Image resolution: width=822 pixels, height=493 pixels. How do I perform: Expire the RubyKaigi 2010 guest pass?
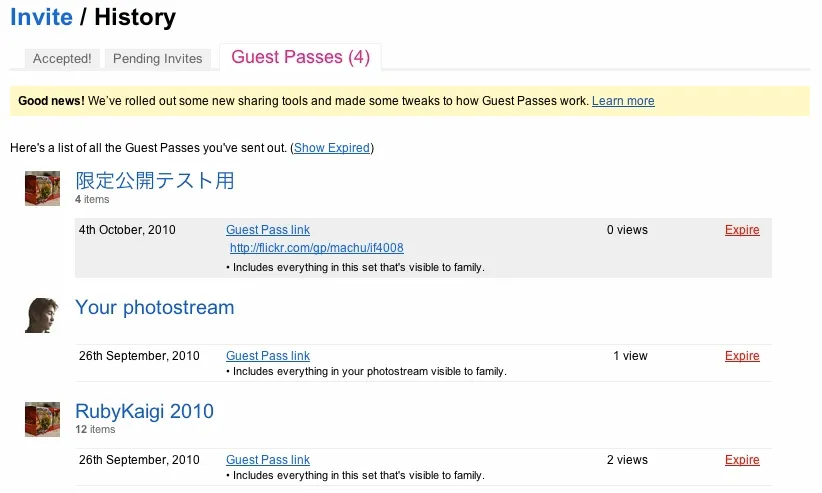pos(742,460)
